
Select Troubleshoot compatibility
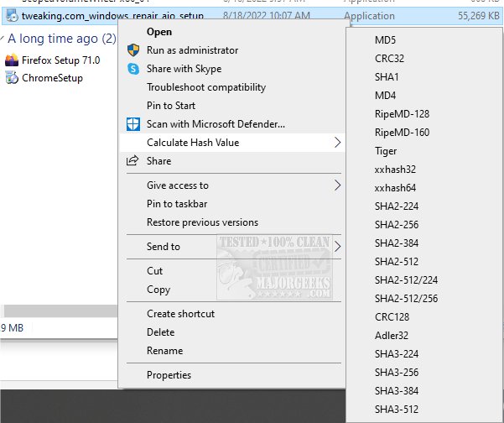coord(231,87)
